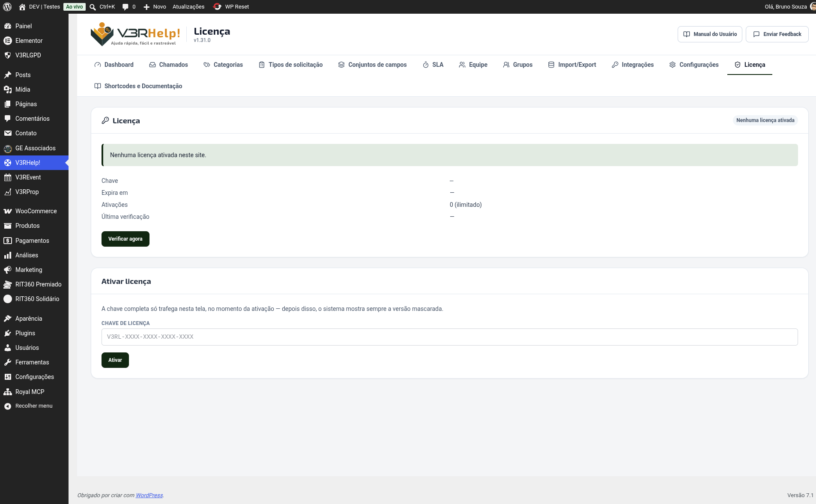Go to Tipos de solicitação tab
816x504 pixels.
click(291, 65)
